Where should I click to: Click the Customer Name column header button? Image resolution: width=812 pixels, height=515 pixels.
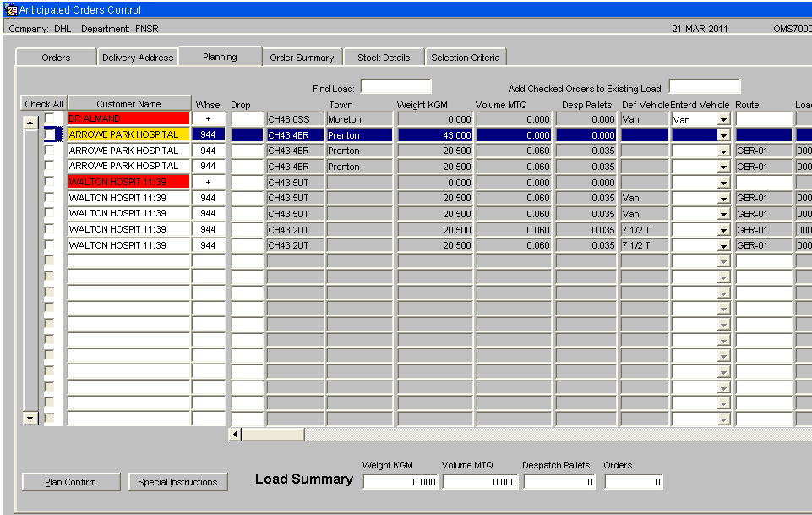pos(129,104)
